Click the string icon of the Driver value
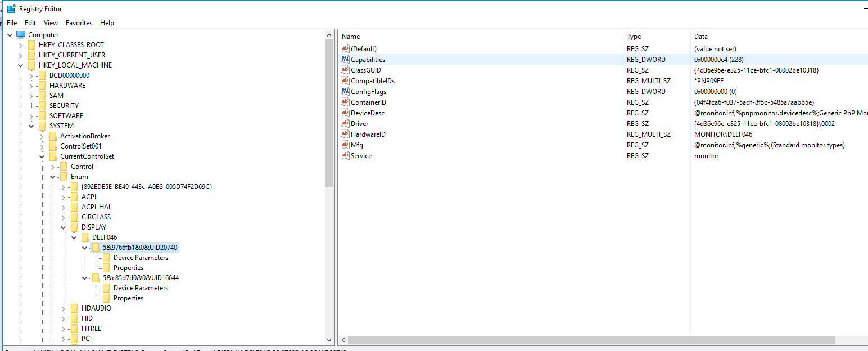This screenshot has height=351, width=868. coord(345,124)
